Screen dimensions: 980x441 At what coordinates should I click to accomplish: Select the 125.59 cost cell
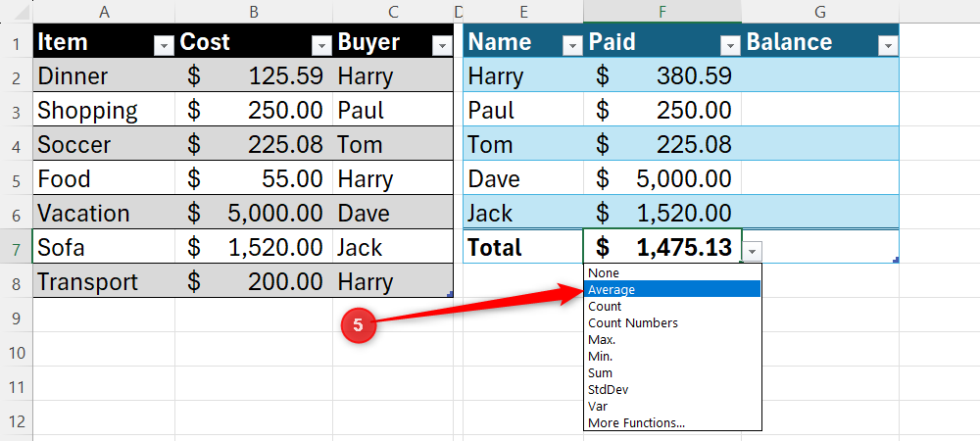pos(254,75)
